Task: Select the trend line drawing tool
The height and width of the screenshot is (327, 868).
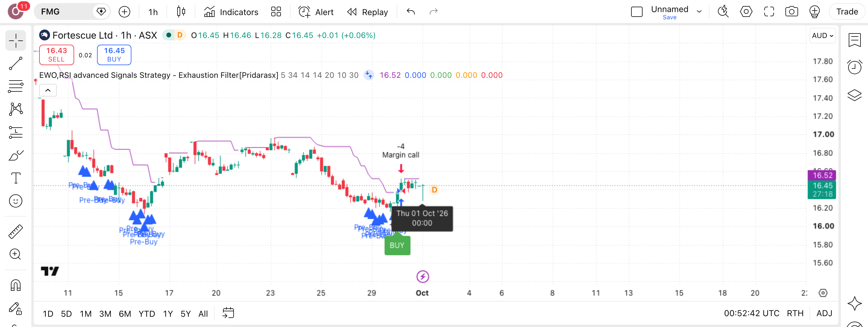Action: [15, 63]
